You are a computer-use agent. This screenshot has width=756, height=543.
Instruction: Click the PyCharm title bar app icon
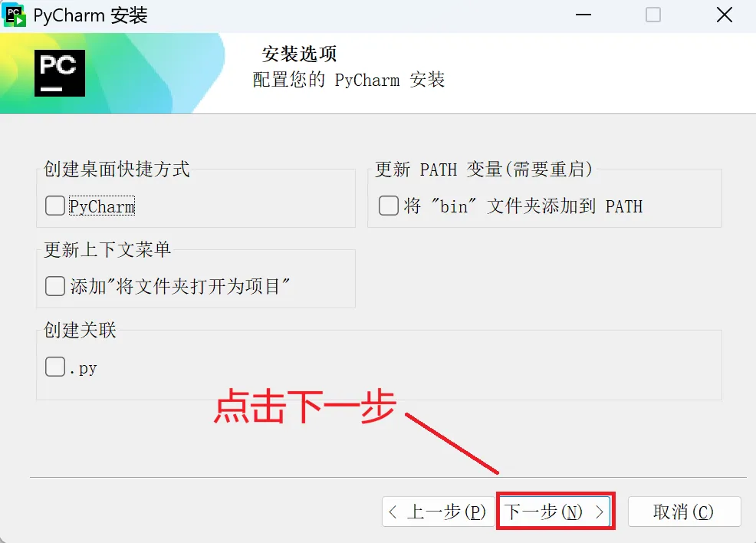[15, 15]
